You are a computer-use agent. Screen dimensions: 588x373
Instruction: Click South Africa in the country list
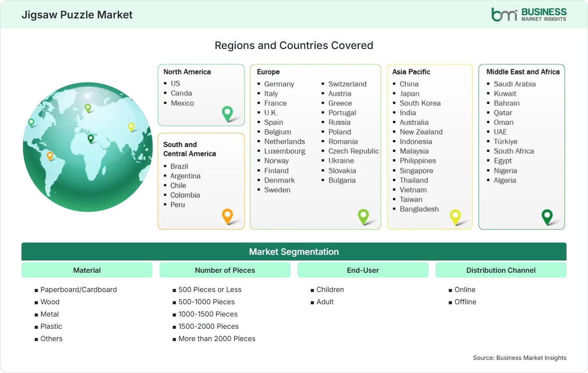(514, 151)
